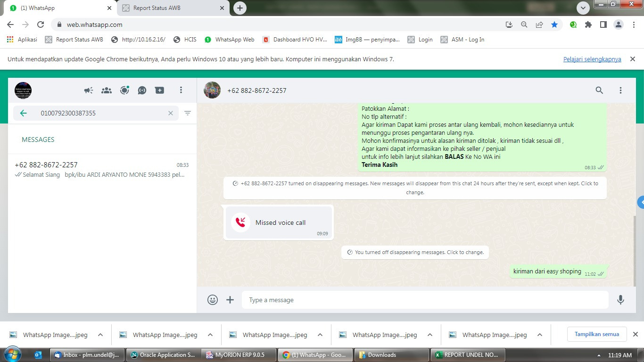View Status updates in WhatsApp
Screen dimensions: 644x362
(124, 90)
